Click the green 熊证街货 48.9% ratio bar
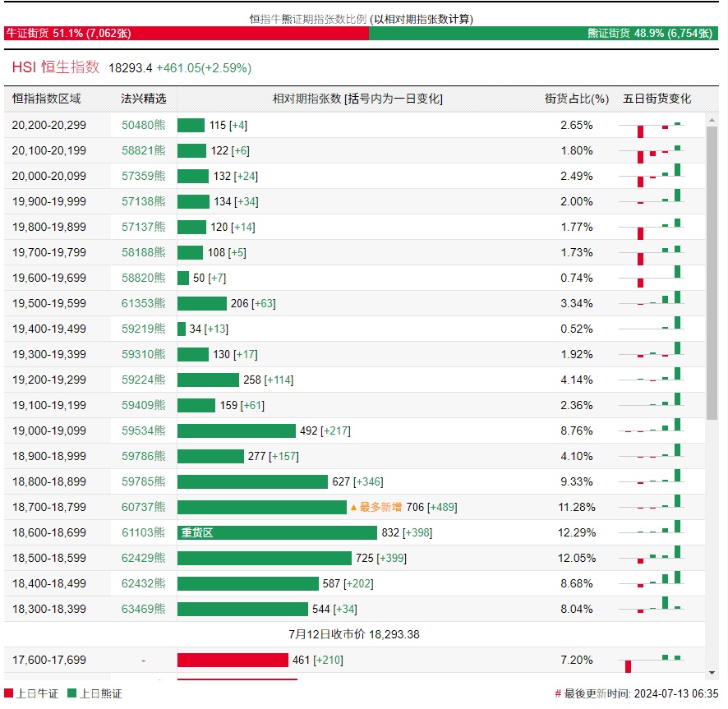The width and height of the screenshot is (728, 709). pos(544,34)
